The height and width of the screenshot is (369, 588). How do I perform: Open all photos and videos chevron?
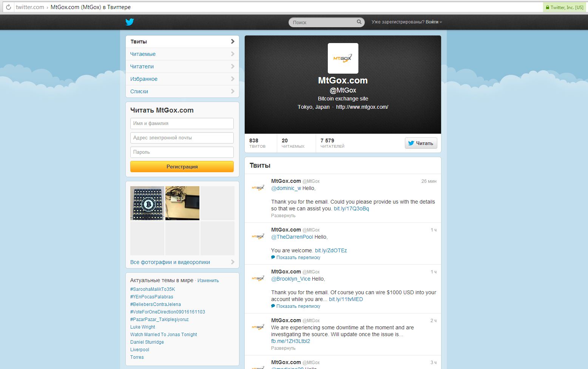coord(233,262)
